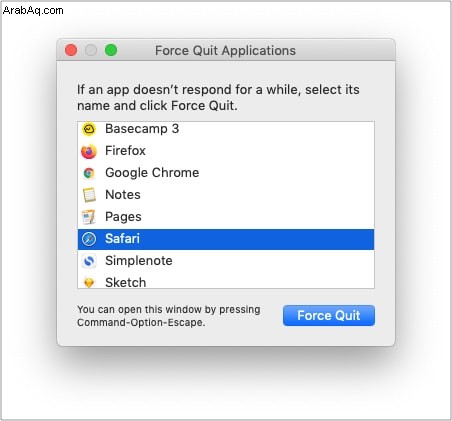Image resolution: width=452 pixels, height=421 pixels.
Task: Select the Basecamp 3 app icon
Action: 89,129
